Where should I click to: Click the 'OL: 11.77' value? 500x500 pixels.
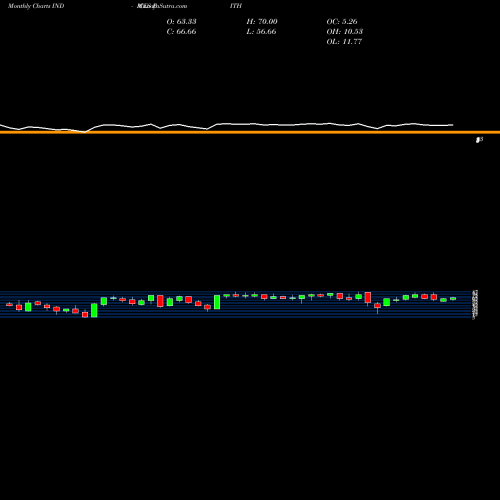point(344,41)
